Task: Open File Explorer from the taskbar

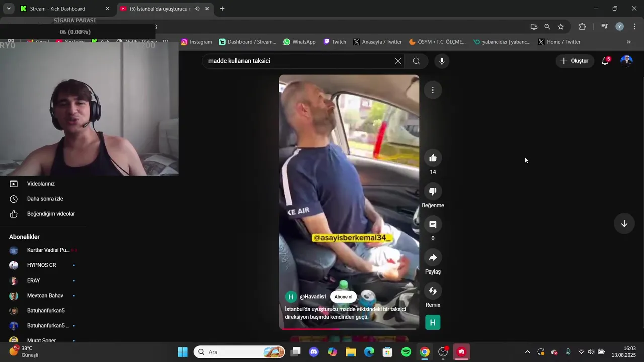Action: pyautogui.click(x=351, y=352)
